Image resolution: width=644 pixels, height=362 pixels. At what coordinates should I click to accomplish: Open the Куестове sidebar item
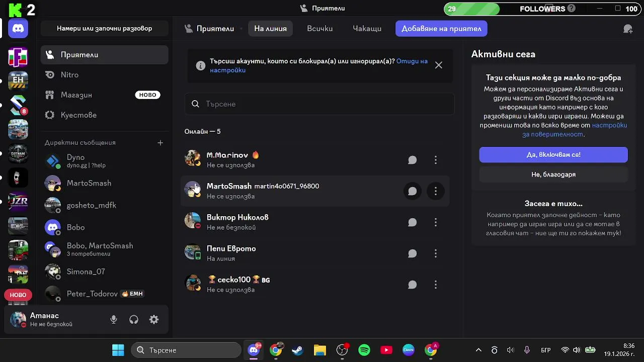tap(105, 115)
